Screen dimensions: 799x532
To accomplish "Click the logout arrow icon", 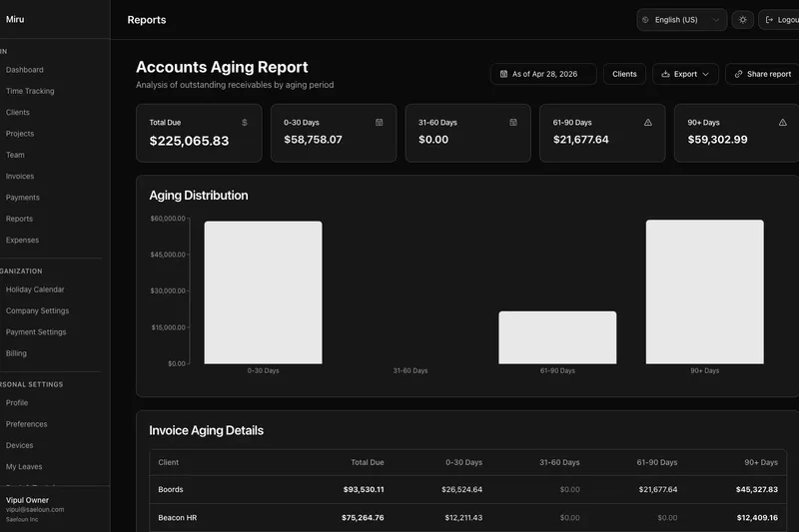I will [769, 20].
